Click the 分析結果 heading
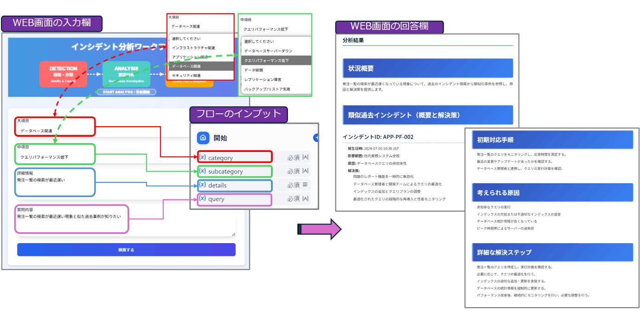 pos(353,41)
